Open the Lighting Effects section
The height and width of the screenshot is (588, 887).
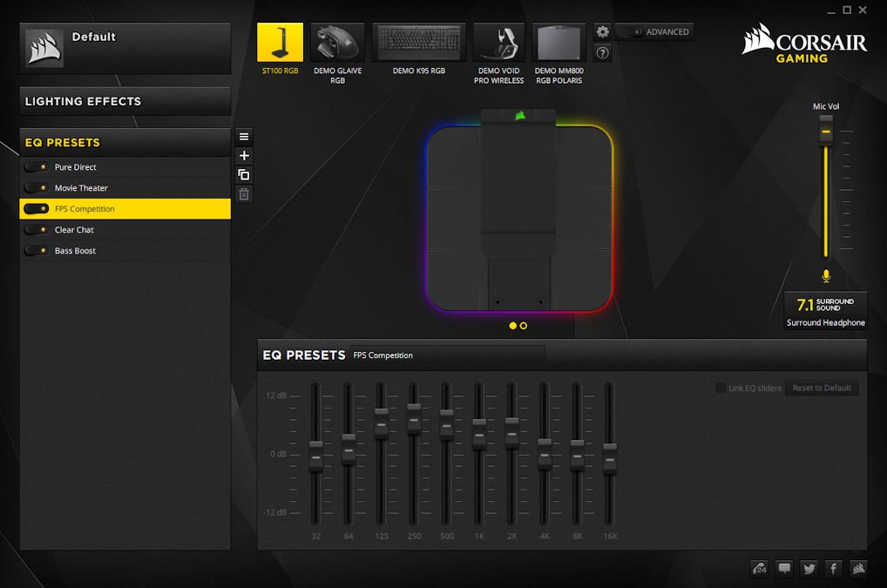125,102
